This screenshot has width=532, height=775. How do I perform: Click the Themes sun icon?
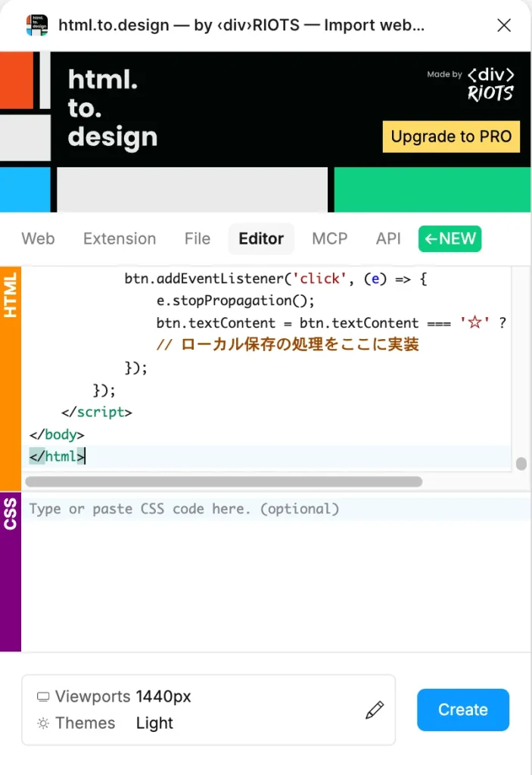tap(43, 724)
